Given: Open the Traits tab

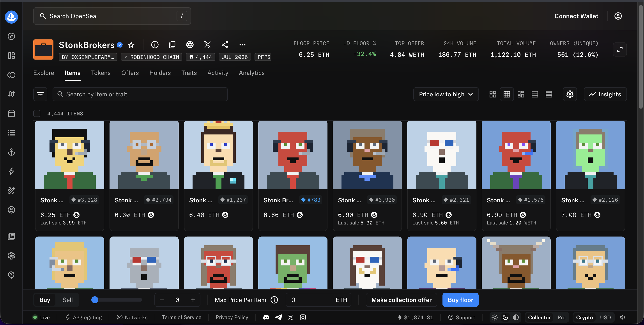Looking at the screenshot, I should tap(189, 73).
